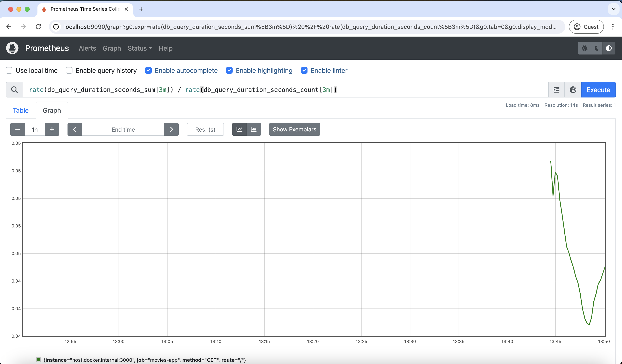Click the 13:45 x-axis label
Viewport: 622px width, 364px height.
click(x=555, y=342)
